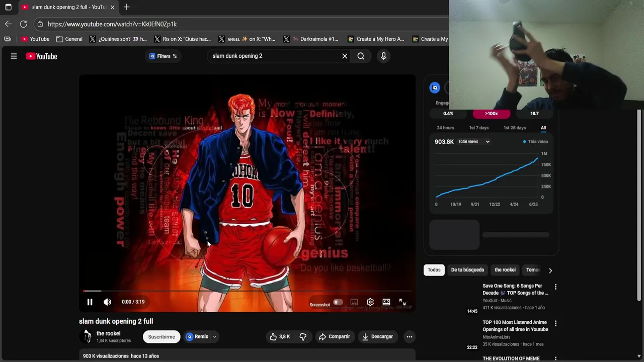Open Save One Song: 6 Songs Per Decade video
The height and width of the screenshot is (362, 644).
515,289
